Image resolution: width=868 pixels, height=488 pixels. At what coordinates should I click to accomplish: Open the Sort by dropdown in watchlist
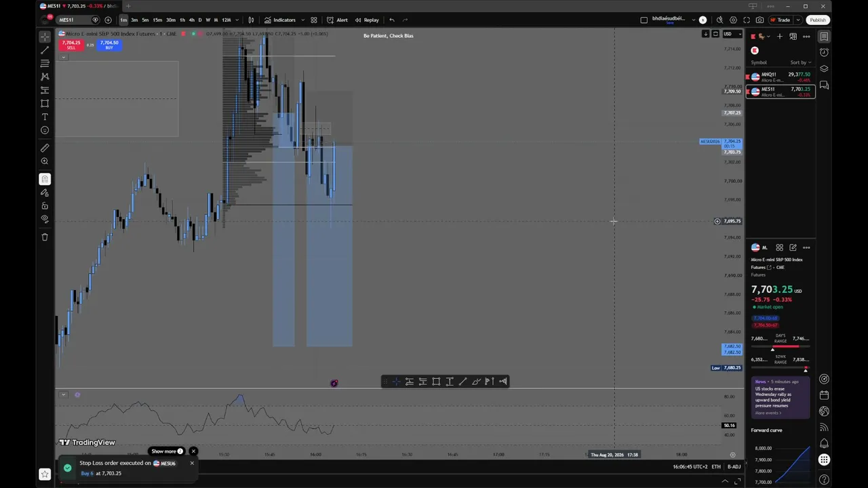(801, 62)
